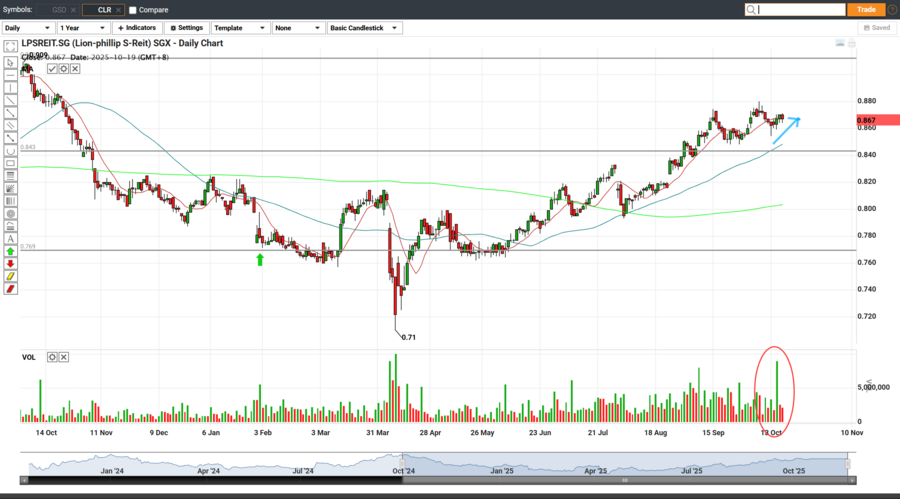Toggle the MA indicator checkmark box
This screenshot has height=499, width=900.
click(52, 69)
